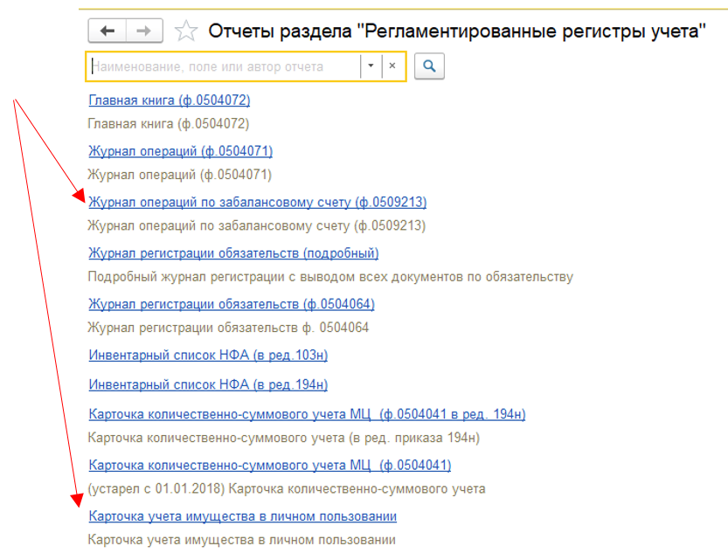Click the back navigation arrow

[107, 31]
